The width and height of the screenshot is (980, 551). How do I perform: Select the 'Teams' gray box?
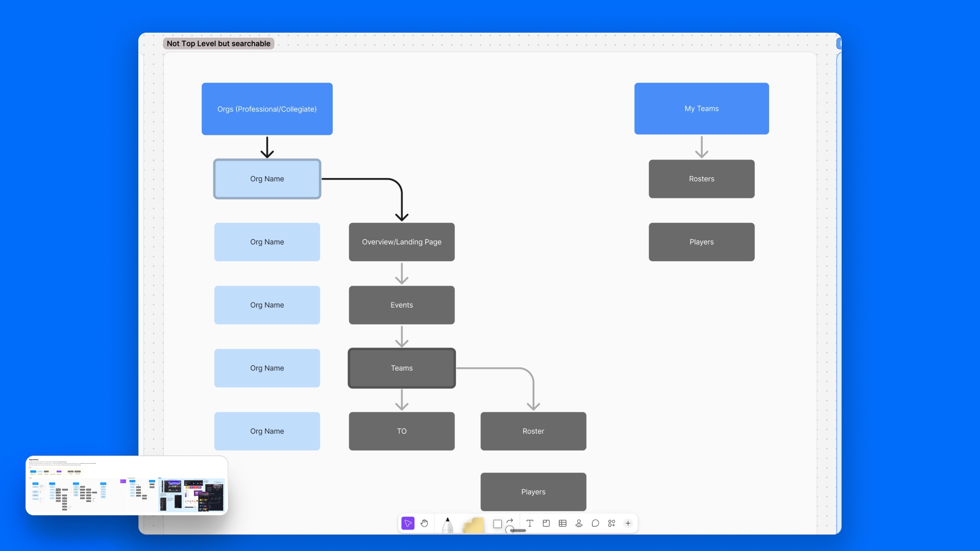click(x=402, y=368)
